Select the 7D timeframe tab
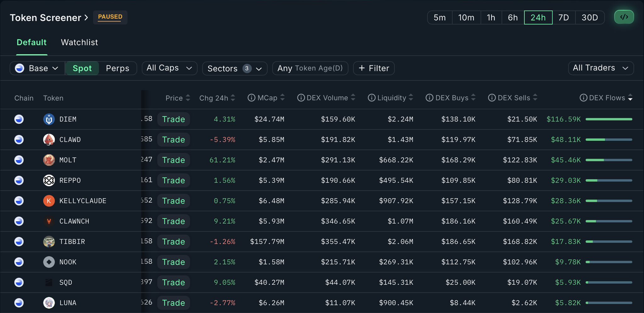This screenshot has height=313, width=644. pos(563,18)
